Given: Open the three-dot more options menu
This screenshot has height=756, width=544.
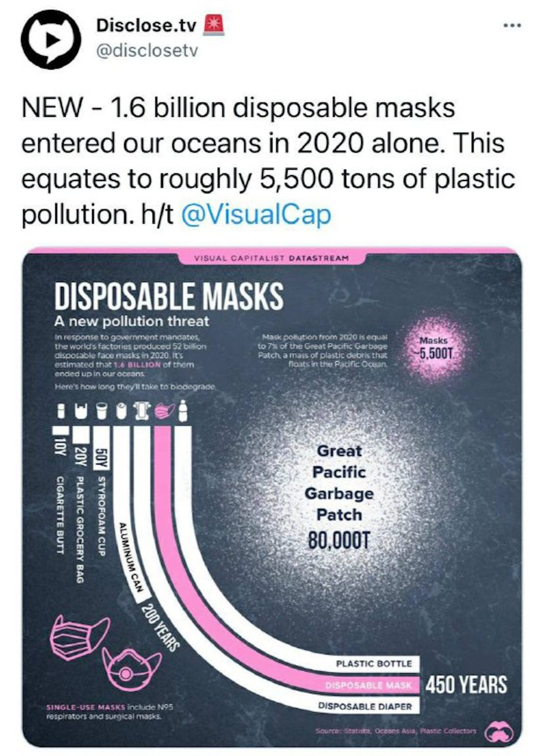Looking at the screenshot, I should (x=512, y=26).
